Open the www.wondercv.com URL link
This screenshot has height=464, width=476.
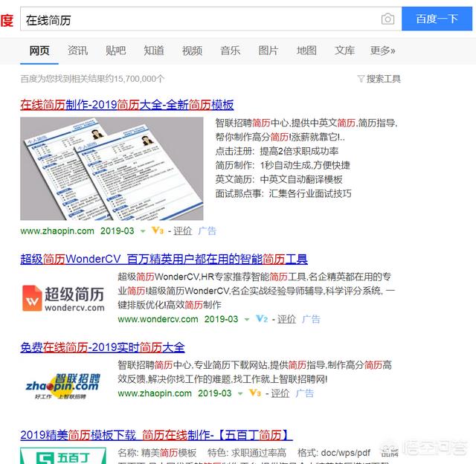point(158,319)
